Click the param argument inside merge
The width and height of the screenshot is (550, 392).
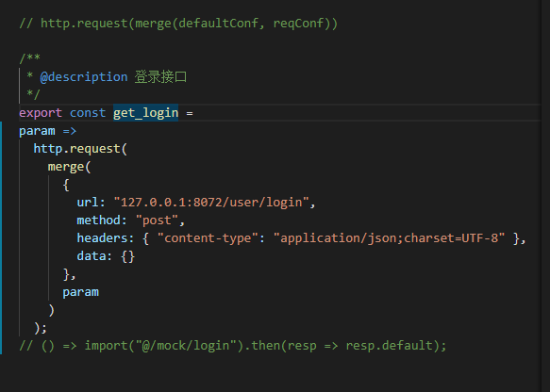(x=81, y=292)
